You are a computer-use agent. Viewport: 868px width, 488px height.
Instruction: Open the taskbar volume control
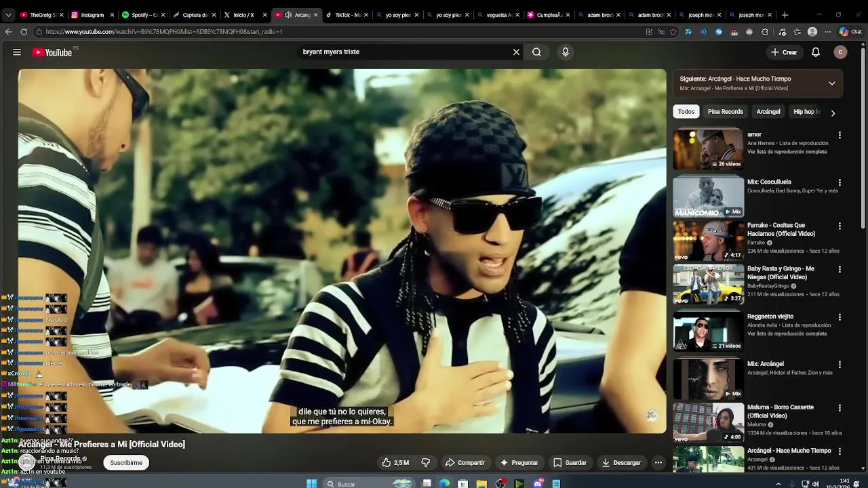816,484
